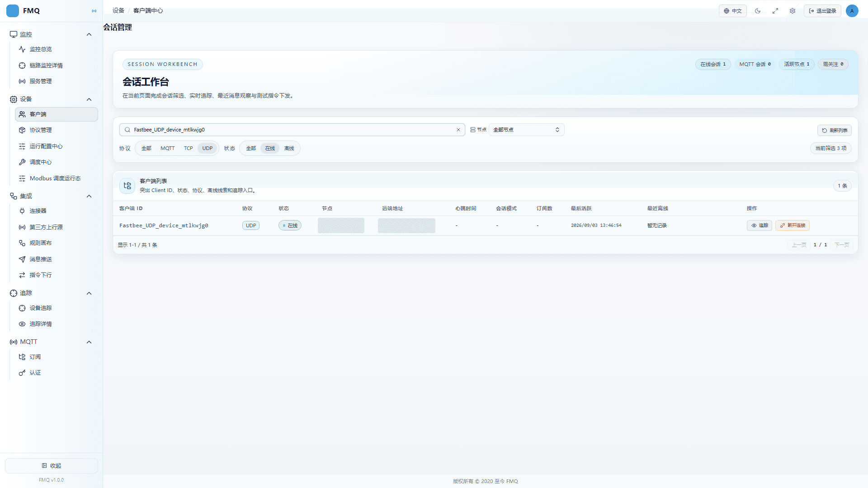
Task: Select 在线 status filter
Action: coord(270,148)
